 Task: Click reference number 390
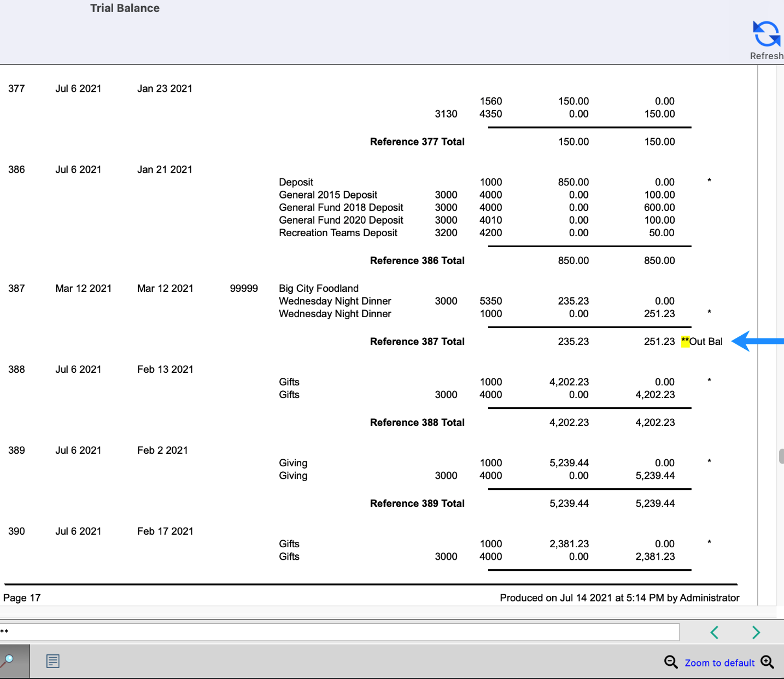(x=16, y=531)
